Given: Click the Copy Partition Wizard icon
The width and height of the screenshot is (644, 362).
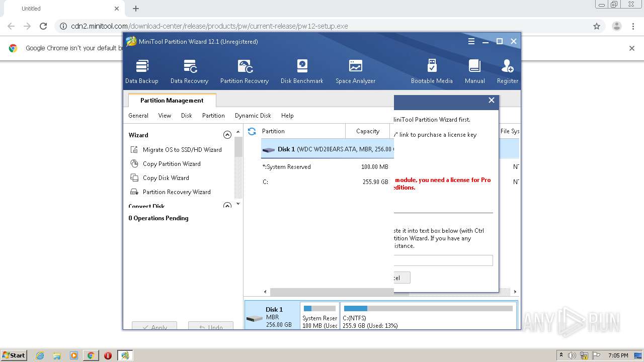Looking at the screenshot, I should (134, 164).
